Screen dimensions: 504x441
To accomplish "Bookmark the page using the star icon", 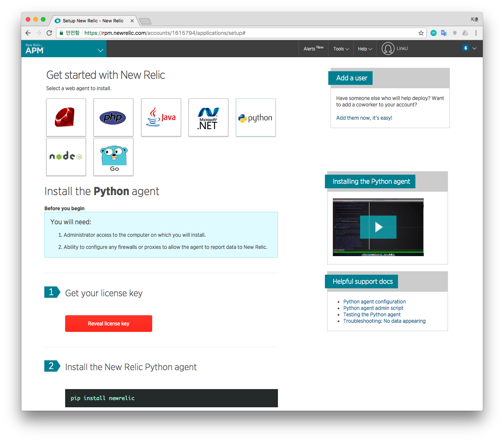I will click(x=421, y=33).
